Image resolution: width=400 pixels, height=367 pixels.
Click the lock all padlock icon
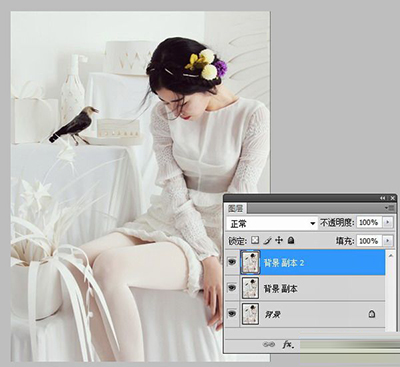[291, 240]
